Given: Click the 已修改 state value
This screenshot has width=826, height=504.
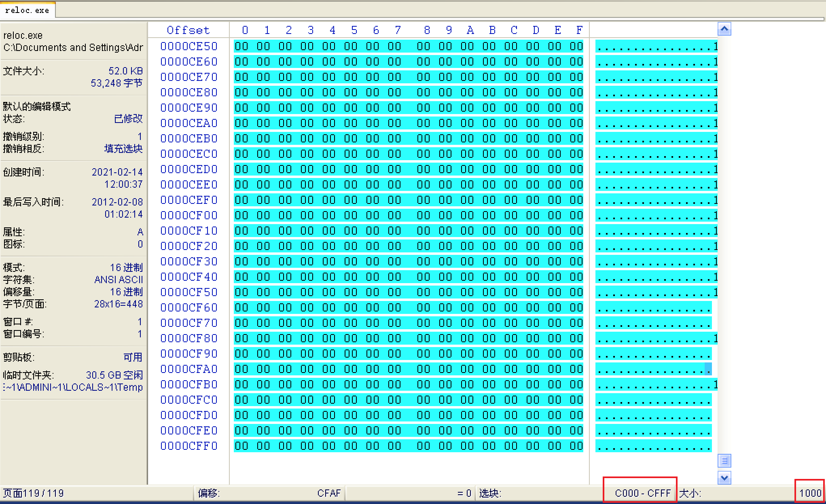Looking at the screenshot, I should coord(128,119).
